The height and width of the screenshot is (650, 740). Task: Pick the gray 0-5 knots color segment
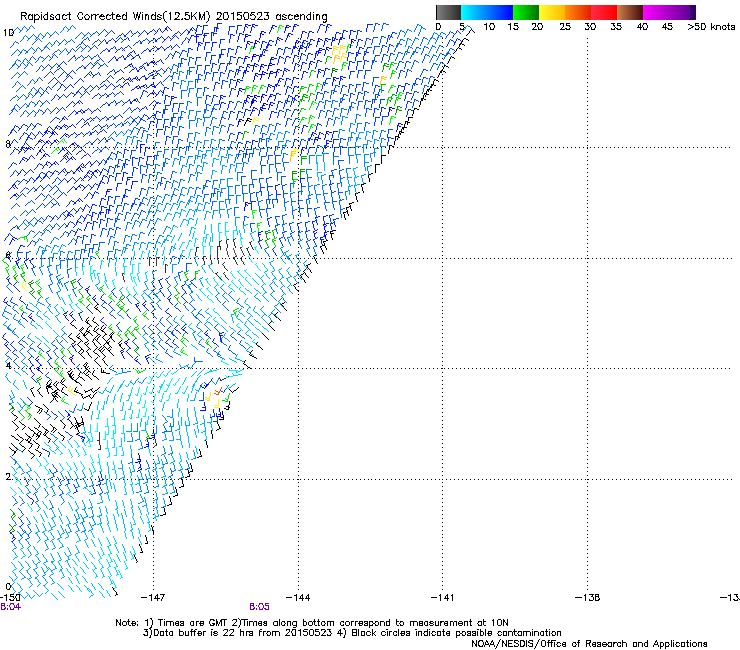tap(448, 12)
